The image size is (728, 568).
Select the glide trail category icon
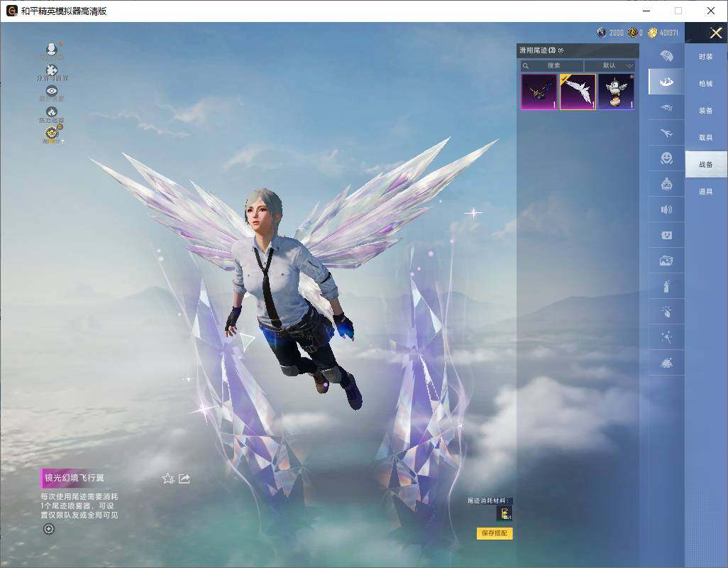click(667, 82)
